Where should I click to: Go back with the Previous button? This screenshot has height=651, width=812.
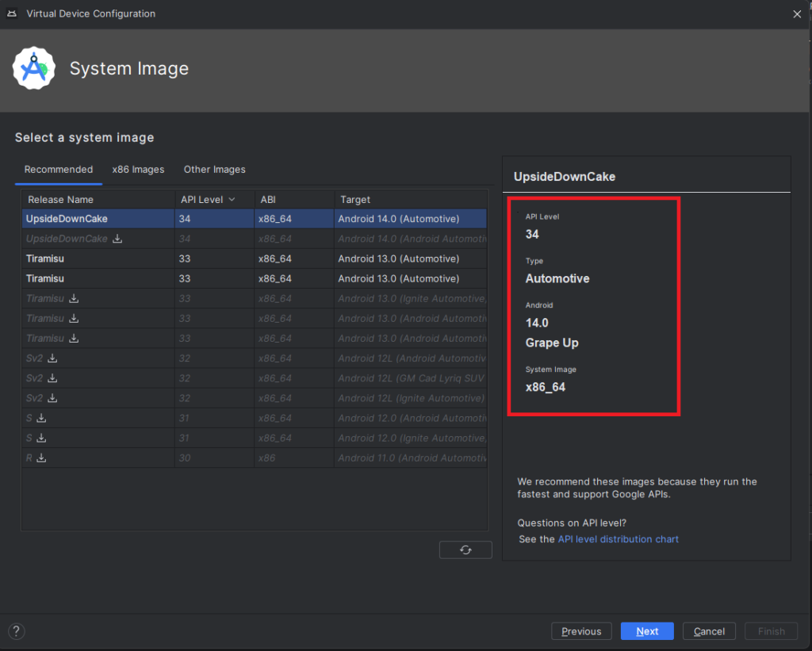[581, 631]
